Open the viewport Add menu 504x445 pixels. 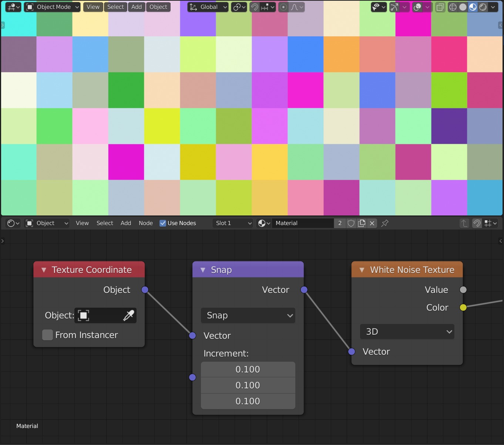pyautogui.click(x=137, y=7)
